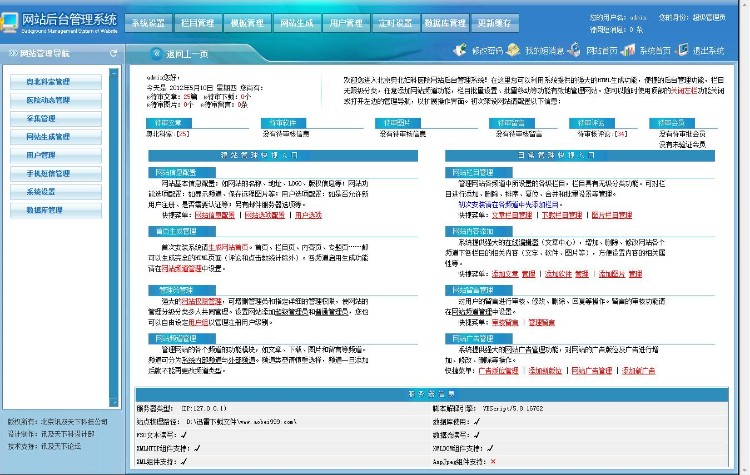Click 更新缓存 in the top menu
Viewport: 750px width, 475px height.
tap(495, 23)
